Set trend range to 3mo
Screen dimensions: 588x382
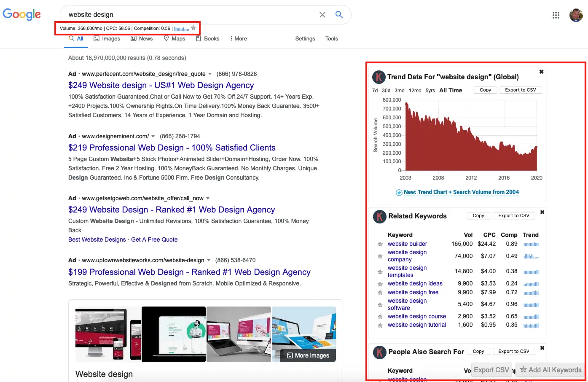(400, 91)
